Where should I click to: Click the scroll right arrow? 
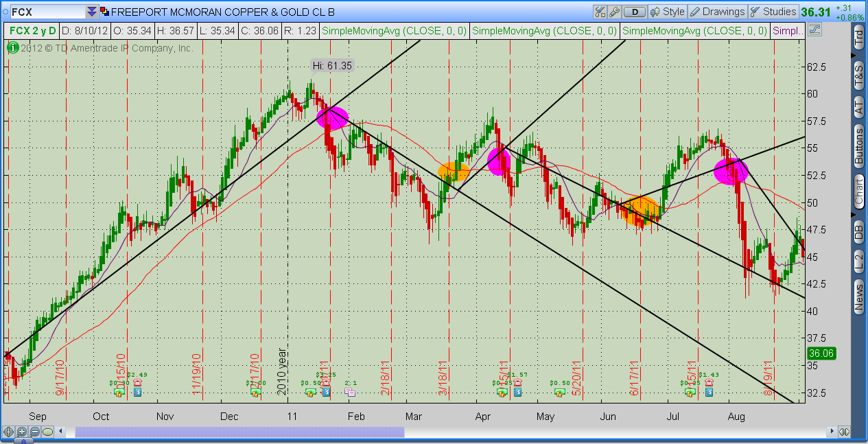(x=832, y=432)
